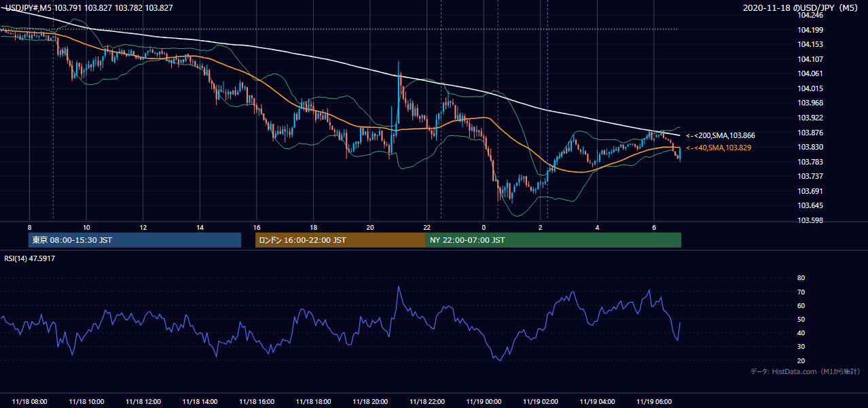Click price axis value 104.199
The width and height of the screenshot is (868, 408).
pos(810,30)
